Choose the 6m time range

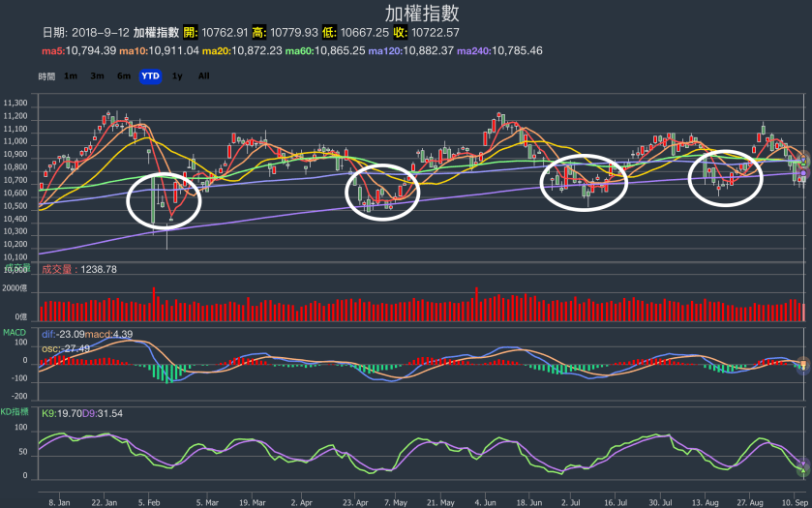124,75
